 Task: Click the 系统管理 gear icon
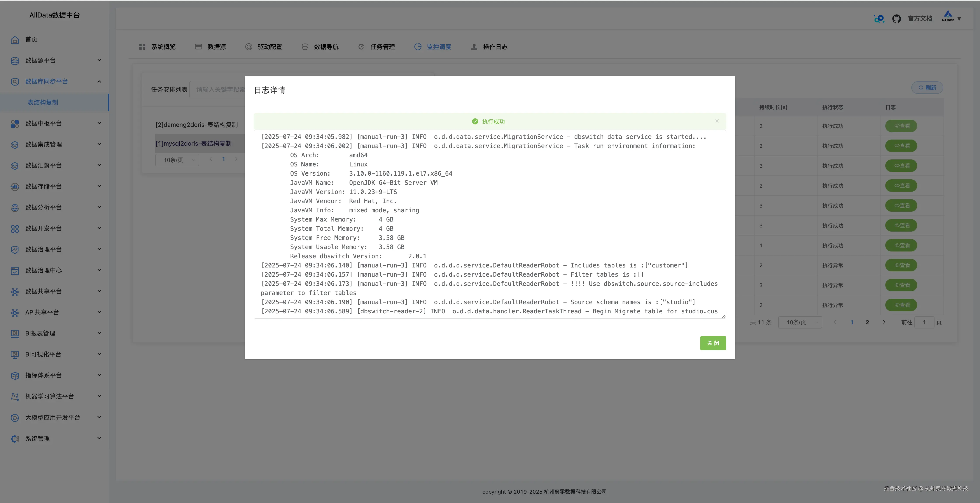15,439
